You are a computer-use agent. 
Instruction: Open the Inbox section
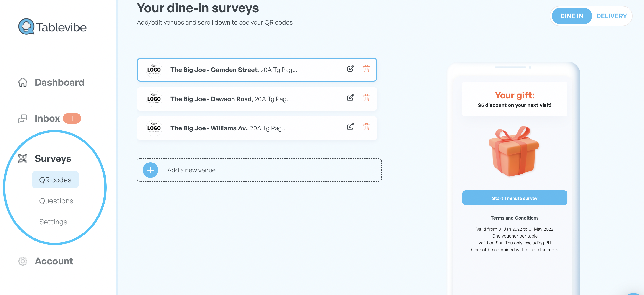[47, 118]
